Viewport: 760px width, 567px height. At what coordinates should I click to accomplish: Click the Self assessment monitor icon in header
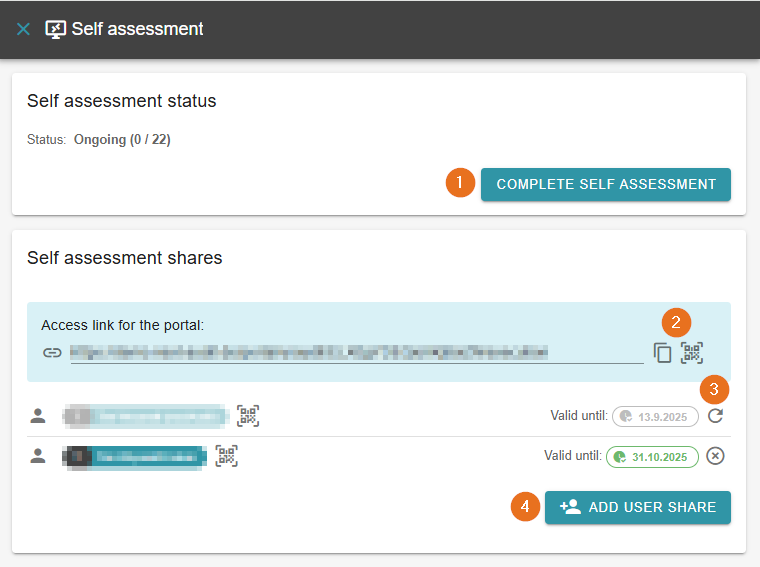pyautogui.click(x=56, y=29)
